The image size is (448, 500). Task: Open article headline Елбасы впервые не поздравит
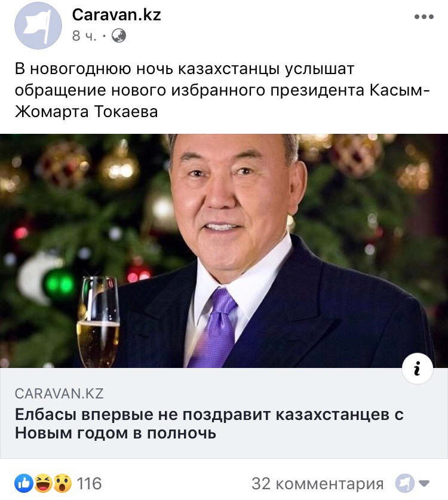click(209, 424)
